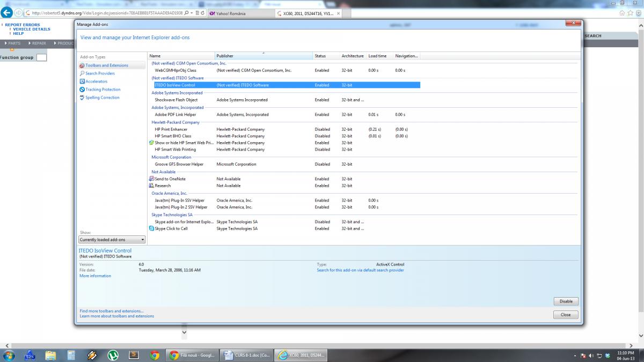Click the Disable button

coord(566,301)
